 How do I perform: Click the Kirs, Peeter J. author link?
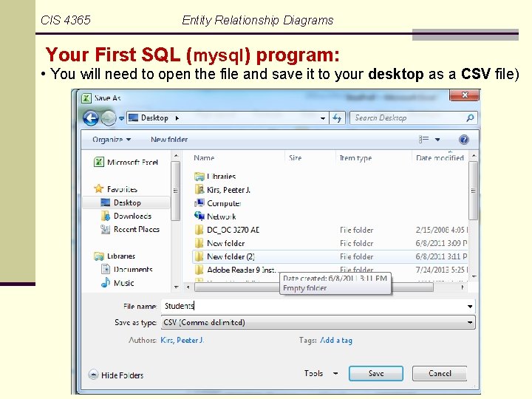point(183,340)
